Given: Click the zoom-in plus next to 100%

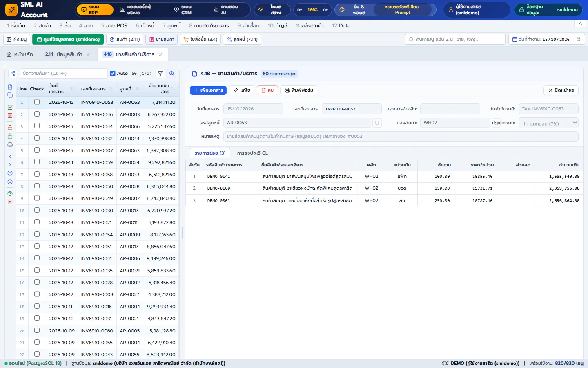Looking at the screenshot, I should (x=325, y=9).
